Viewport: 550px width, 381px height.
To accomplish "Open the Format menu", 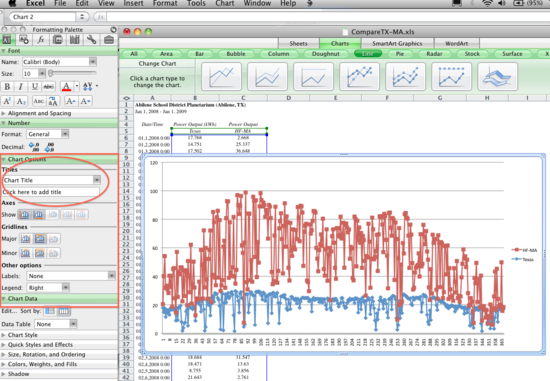I will [x=165, y=4].
